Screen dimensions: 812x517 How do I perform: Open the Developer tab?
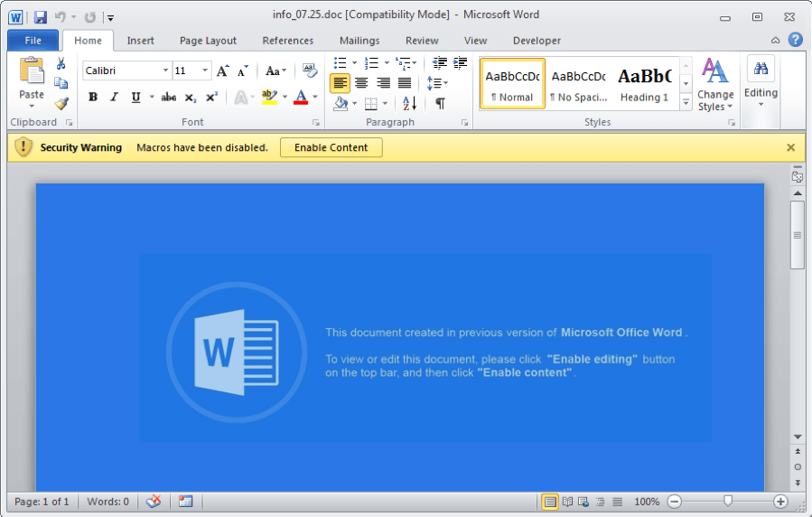[x=537, y=41]
